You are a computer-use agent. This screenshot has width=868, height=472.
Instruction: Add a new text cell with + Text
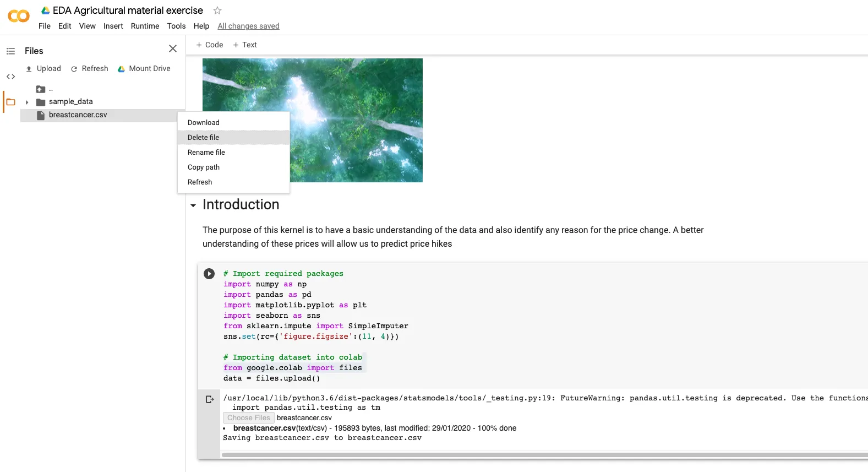(x=245, y=45)
